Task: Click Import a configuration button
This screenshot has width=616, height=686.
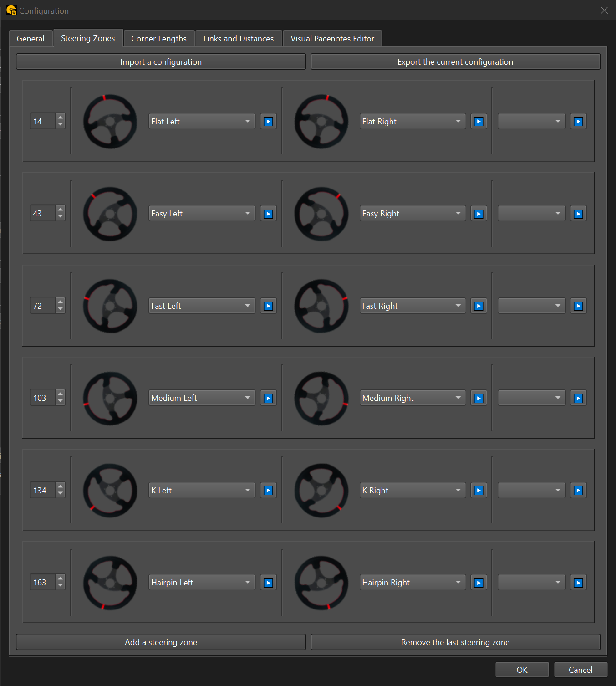Action: click(x=161, y=62)
